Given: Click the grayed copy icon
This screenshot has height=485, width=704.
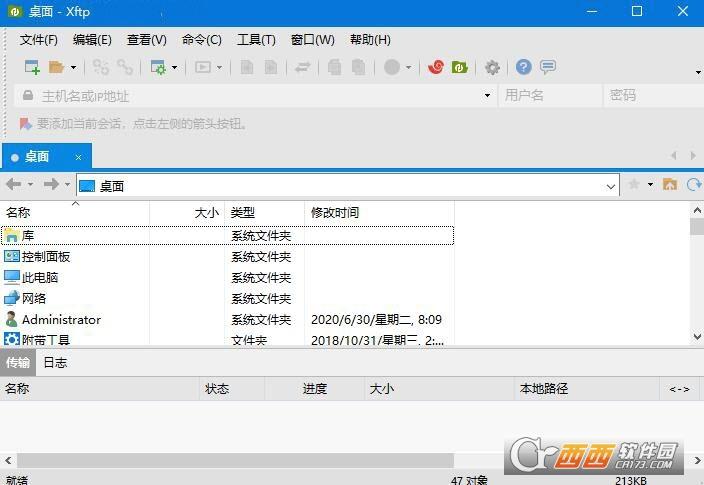Looking at the screenshot, I should point(334,67).
